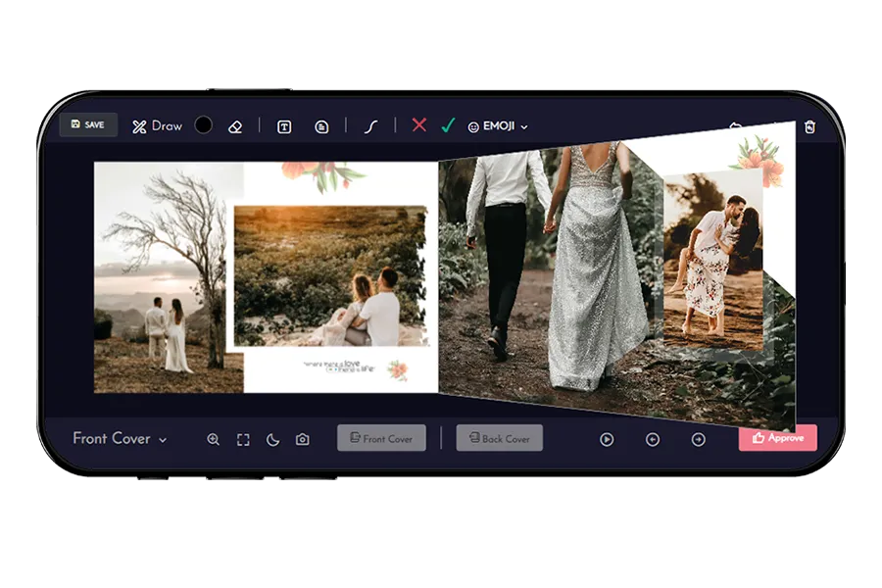This screenshot has height=588, width=882.
Task: Select the sunset field couple photo
Action: point(331,275)
